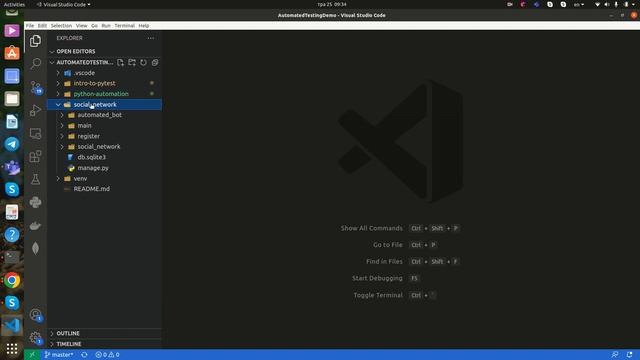Open Show Applications grid in dock
This screenshot has width=640, height=360.
[12, 349]
